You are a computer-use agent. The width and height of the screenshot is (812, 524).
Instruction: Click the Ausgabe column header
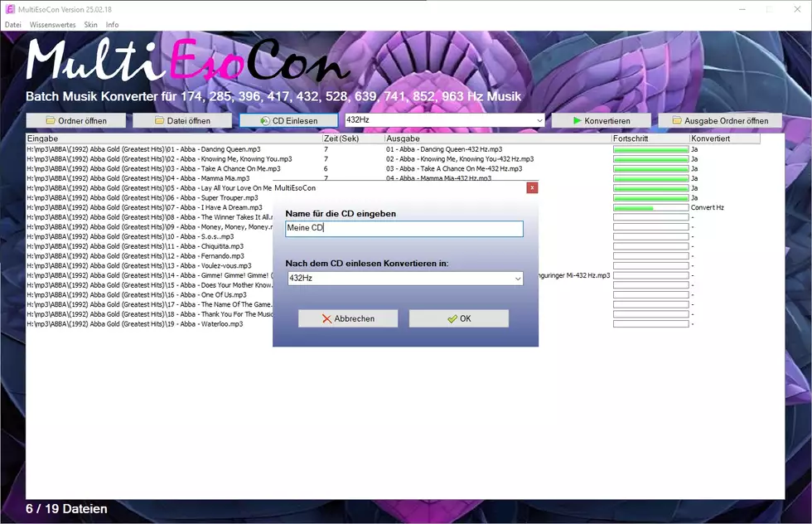coord(498,138)
